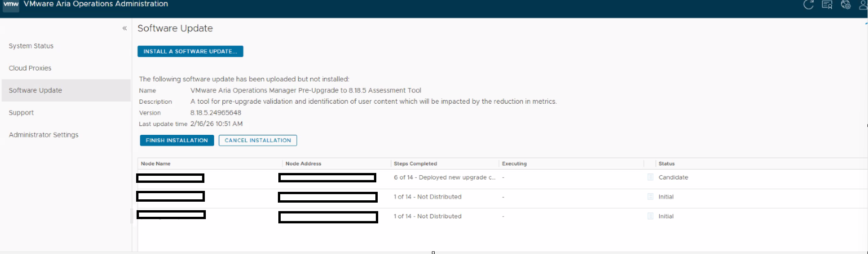Click Finish Installation button
This screenshot has width=868, height=254.
[177, 140]
